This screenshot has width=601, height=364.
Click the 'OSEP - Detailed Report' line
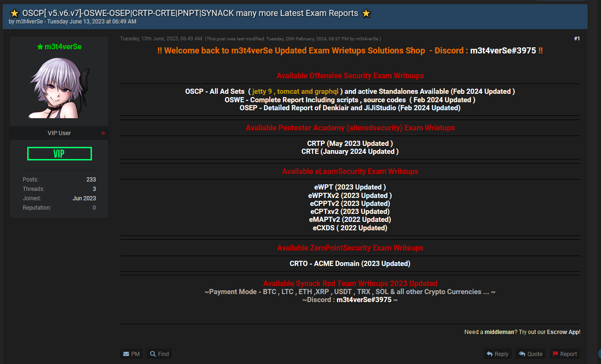point(350,107)
